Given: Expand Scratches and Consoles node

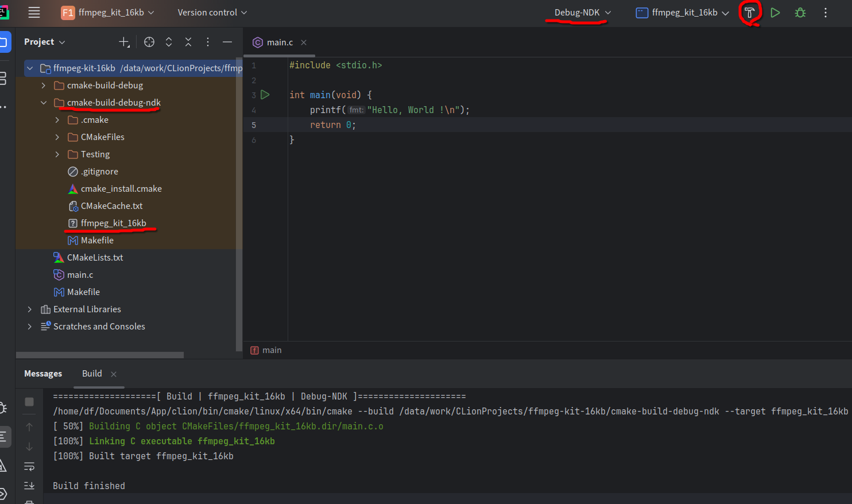Looking at the screenshot, I should [x=29, y=327].
